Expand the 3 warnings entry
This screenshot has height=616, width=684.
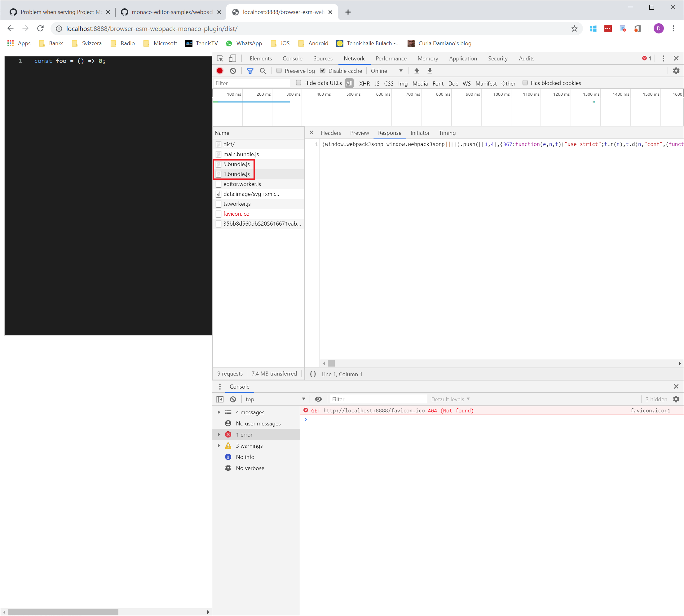tap(219, 446)
